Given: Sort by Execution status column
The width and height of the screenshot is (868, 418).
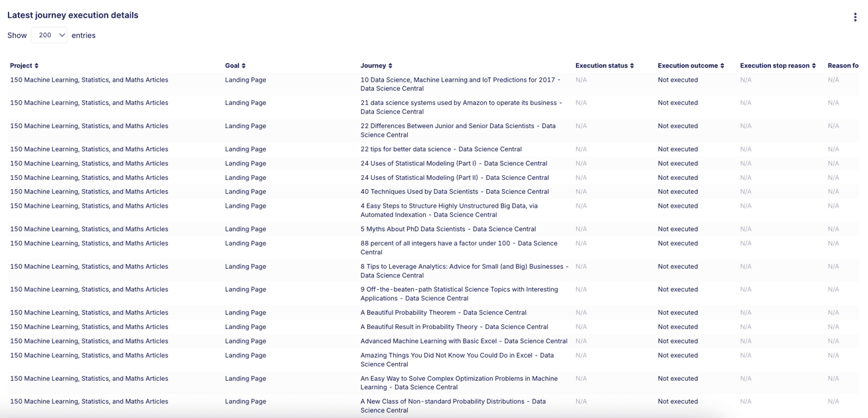Looking at the screenshot, I should click(x=604, y=66).
